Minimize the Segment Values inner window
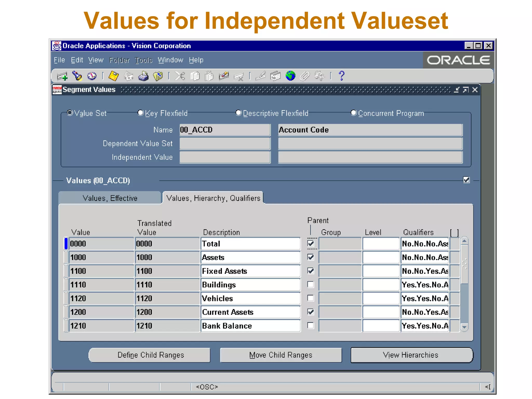 (457, 90)
